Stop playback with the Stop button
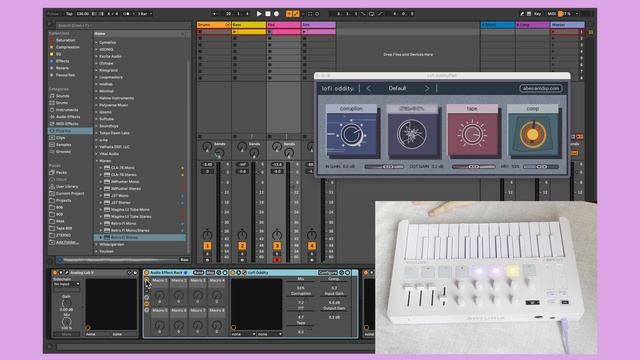This screenshot has height=360, width=640. (268, 13)
